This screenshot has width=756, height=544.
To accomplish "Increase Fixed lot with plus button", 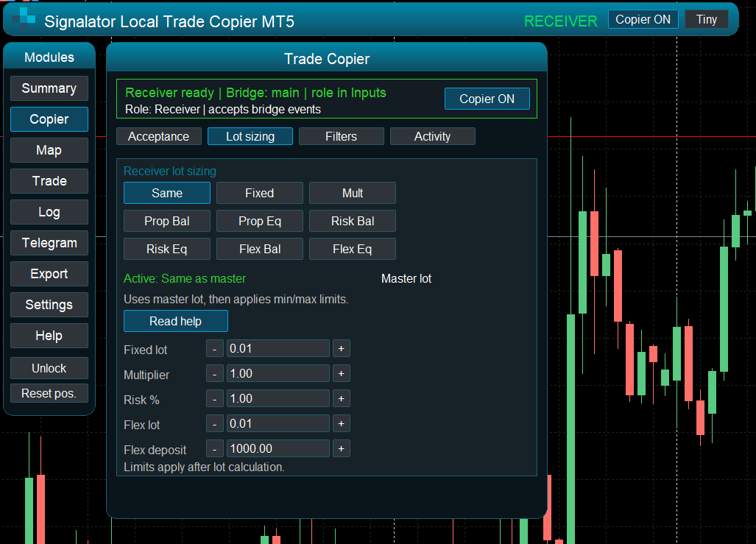I will [x=342, y=348].
